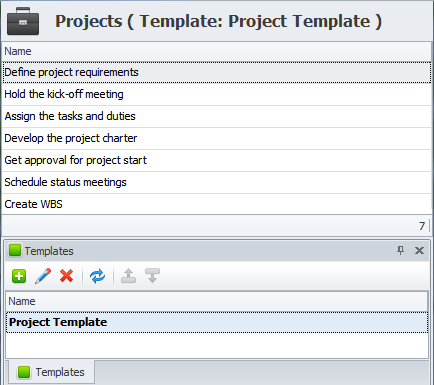Click the Move Down arrow icon
This screenshot has width=434, height=385.
point(152,276)
